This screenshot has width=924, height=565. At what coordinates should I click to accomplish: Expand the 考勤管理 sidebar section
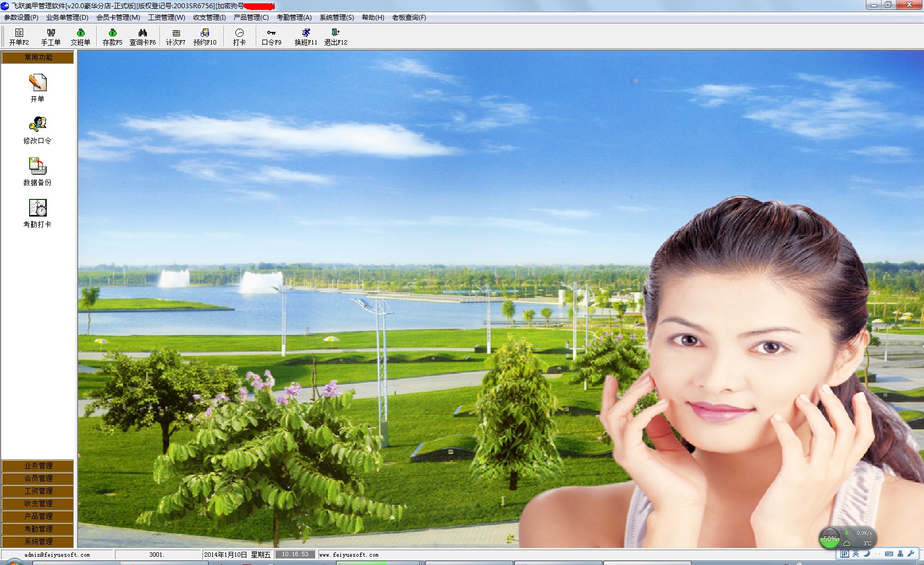[37, 529]
